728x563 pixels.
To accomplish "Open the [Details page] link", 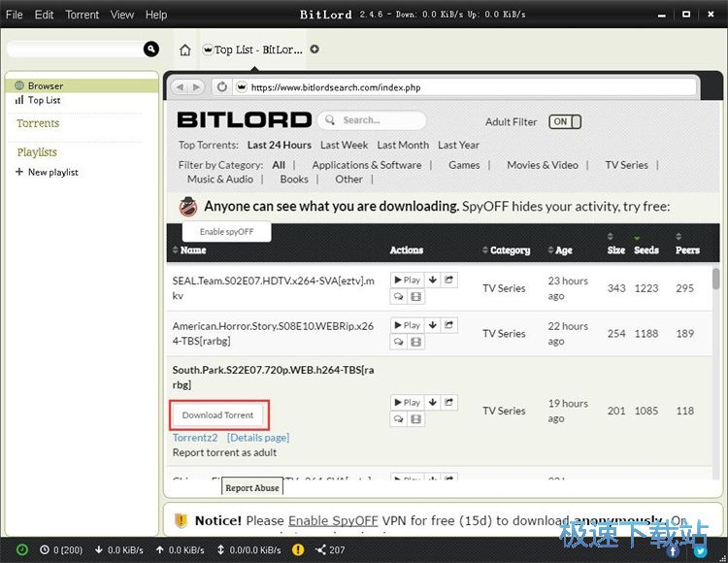I will 258,438.
